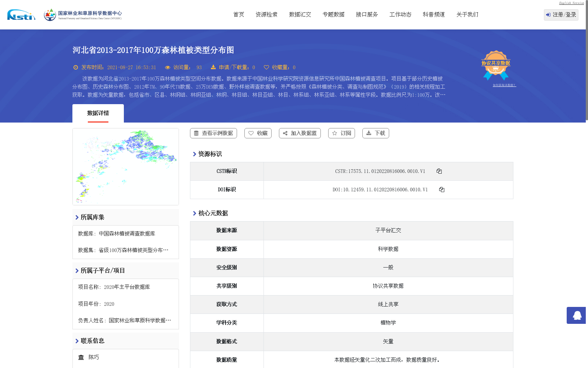Open the 资源检索 menu
588x368 pixels.
pyautogui.click(x=267, y=15)
